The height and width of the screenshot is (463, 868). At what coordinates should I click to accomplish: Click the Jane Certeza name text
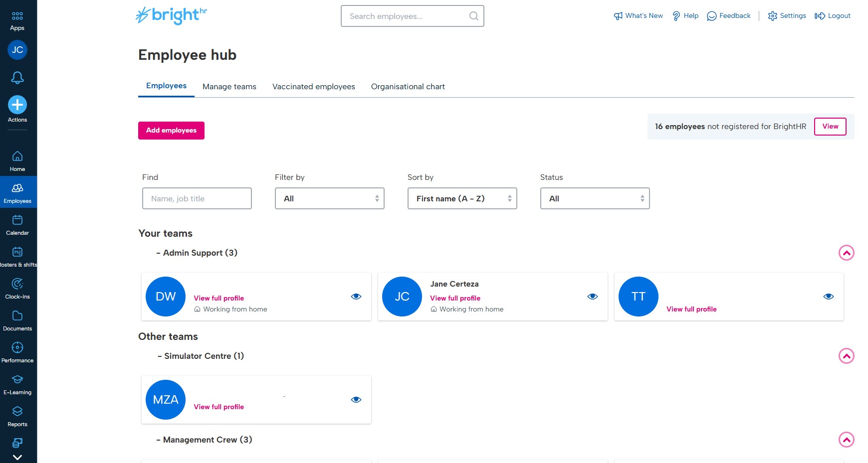pyautogui.click(x=454, y=284)
